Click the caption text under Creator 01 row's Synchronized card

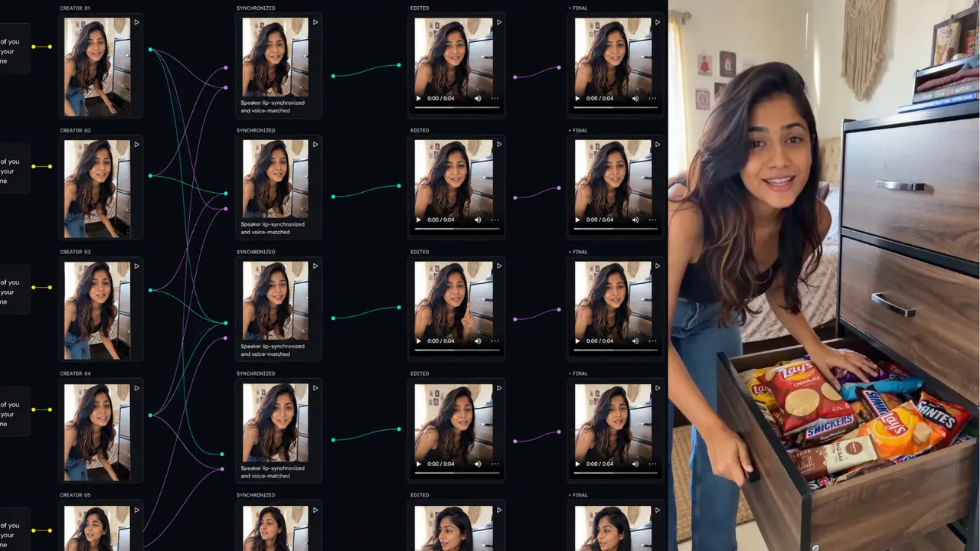click(x=273, y=106)
